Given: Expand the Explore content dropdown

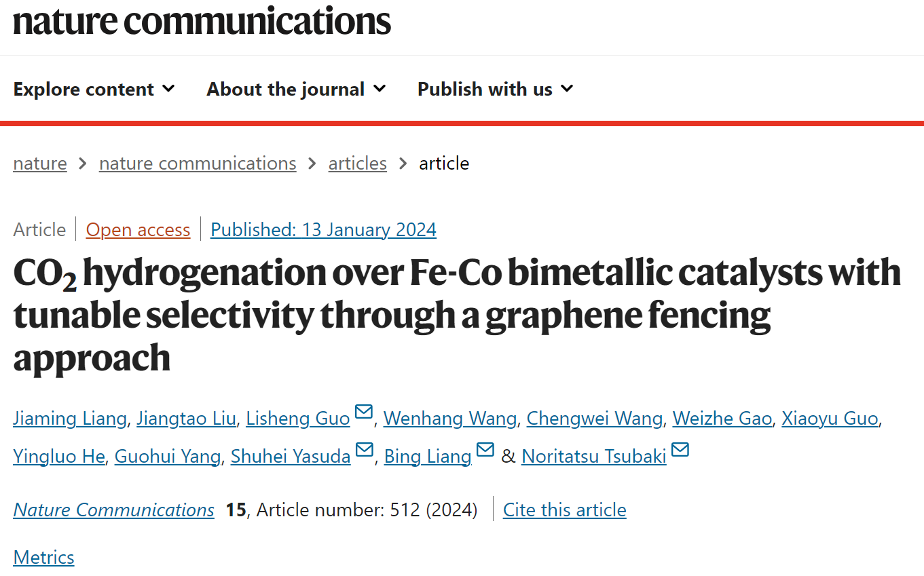Looking at the screenshot, I should 94,89.
